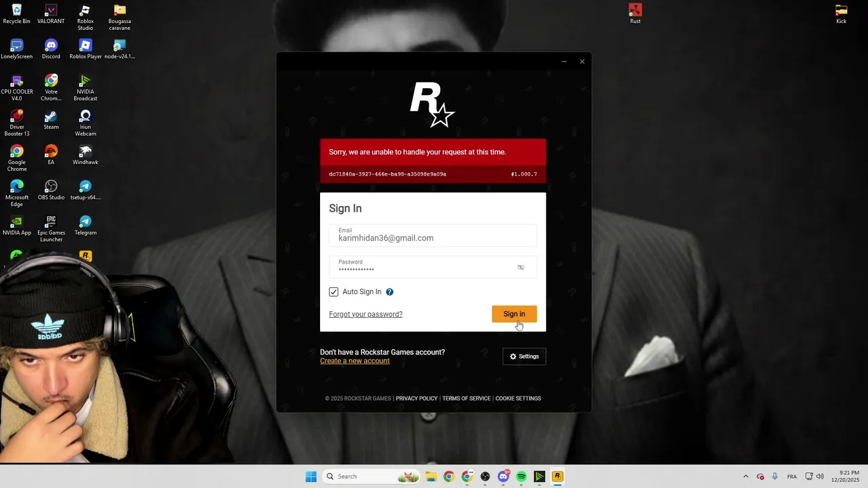868x488 pixels.
Task: Open the volume control tray icon
Action: tap(821, 476)
